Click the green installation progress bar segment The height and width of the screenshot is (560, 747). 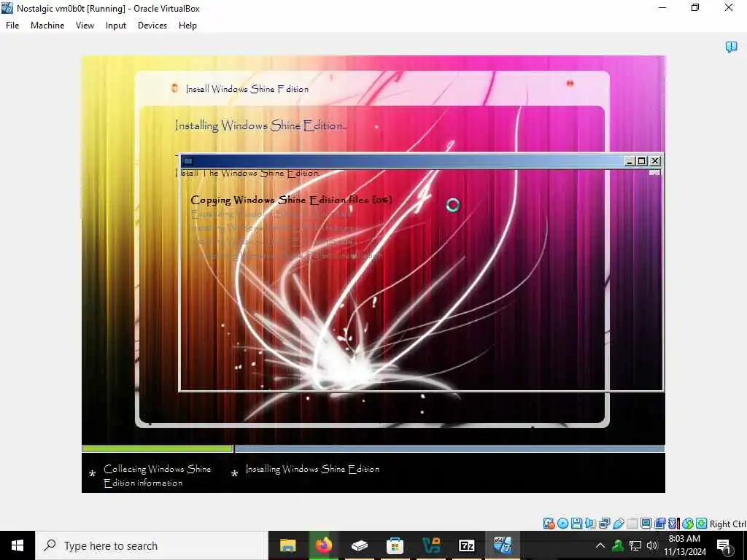pos(158,448)
